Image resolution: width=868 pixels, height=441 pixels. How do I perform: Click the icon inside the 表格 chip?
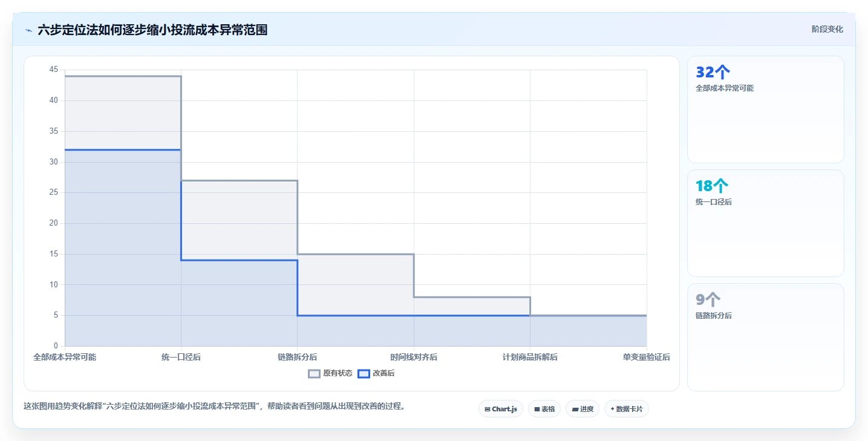(x=537, y=410)
